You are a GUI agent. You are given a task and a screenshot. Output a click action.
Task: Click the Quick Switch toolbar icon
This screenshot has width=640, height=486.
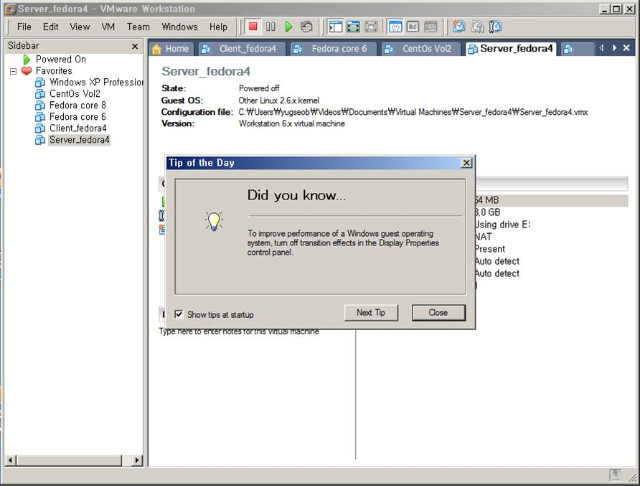(371, 27)
